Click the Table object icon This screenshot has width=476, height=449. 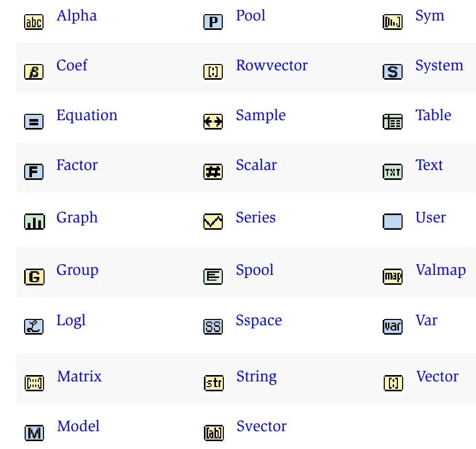pos(393,122)
